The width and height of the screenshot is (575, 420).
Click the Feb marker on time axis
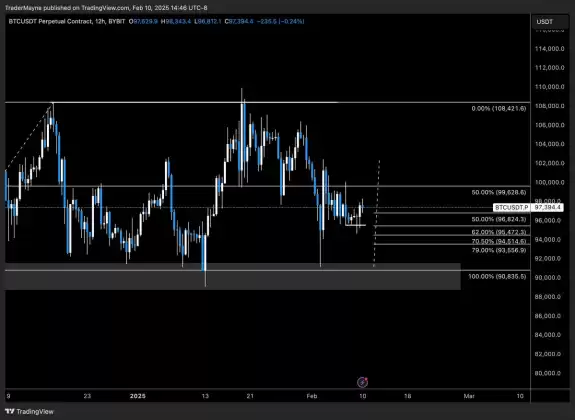pos(312,396)
